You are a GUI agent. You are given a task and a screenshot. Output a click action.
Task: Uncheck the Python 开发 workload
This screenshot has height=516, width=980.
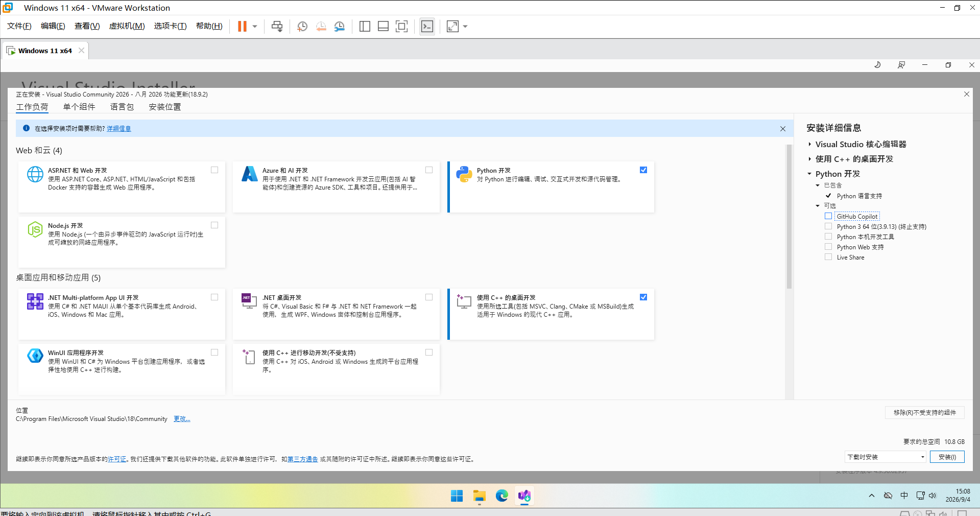tap(643, 170)
